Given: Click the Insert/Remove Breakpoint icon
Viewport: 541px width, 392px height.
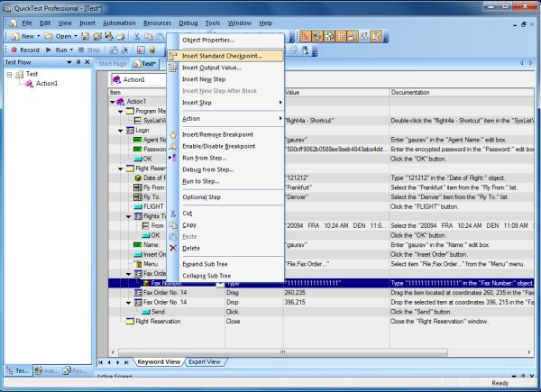Looking at the screenshot, I should click(173, 133).
